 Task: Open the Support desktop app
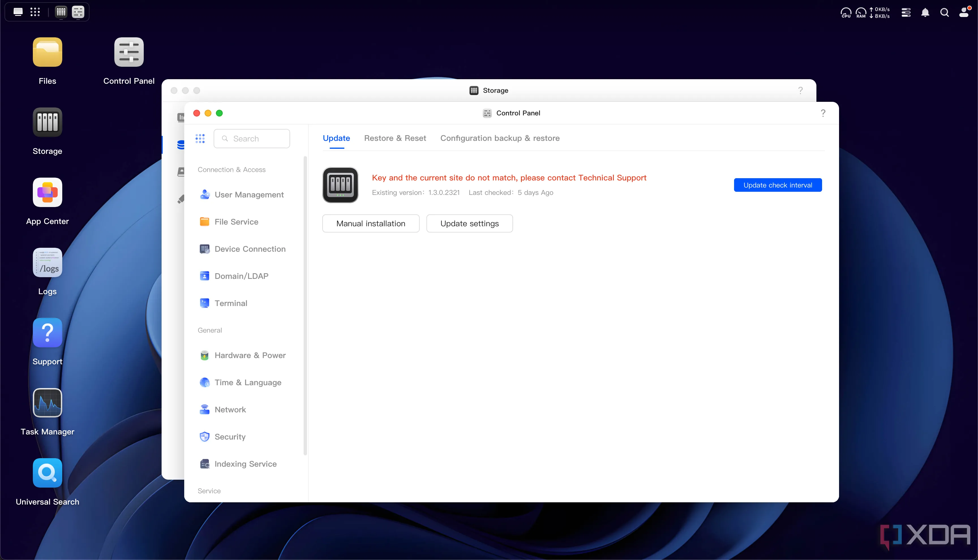pos(47,333)
